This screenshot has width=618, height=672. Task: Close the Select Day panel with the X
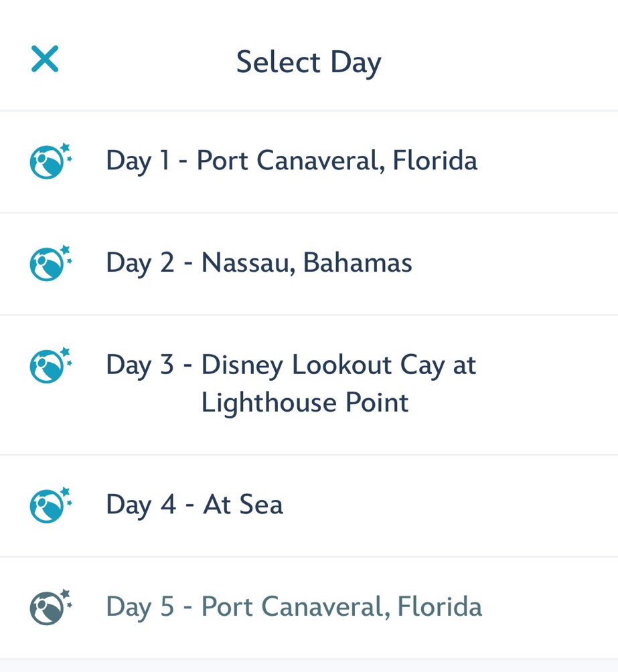click(x=45, y=59)
